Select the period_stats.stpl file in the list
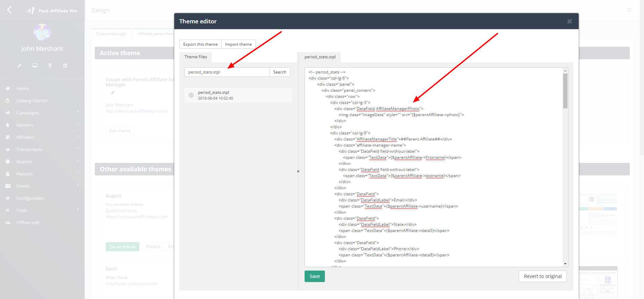Screen dimensions: 644x299 238,95
